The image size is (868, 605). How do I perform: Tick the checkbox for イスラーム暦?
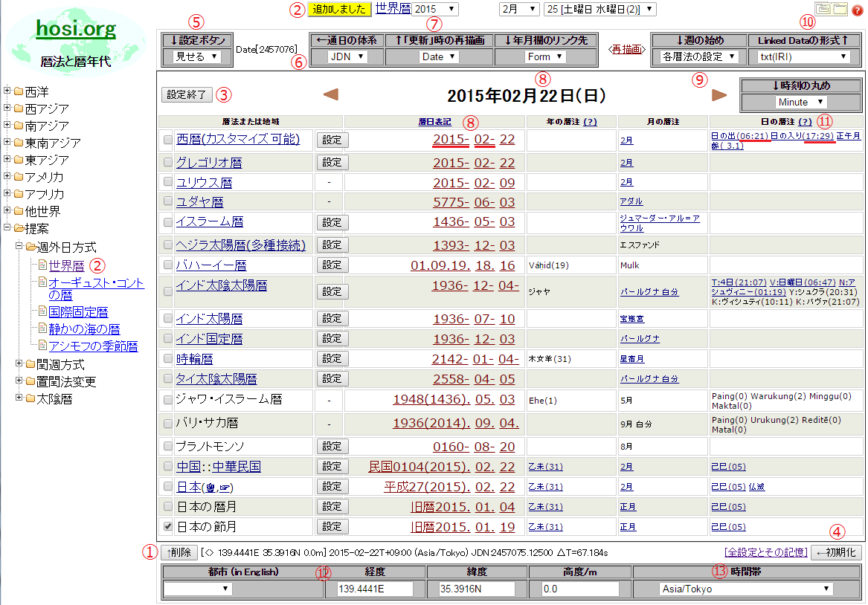tap(167, 222)
